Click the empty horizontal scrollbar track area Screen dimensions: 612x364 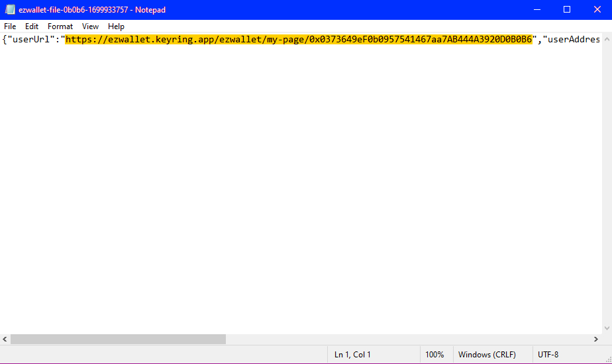[397, 340]
